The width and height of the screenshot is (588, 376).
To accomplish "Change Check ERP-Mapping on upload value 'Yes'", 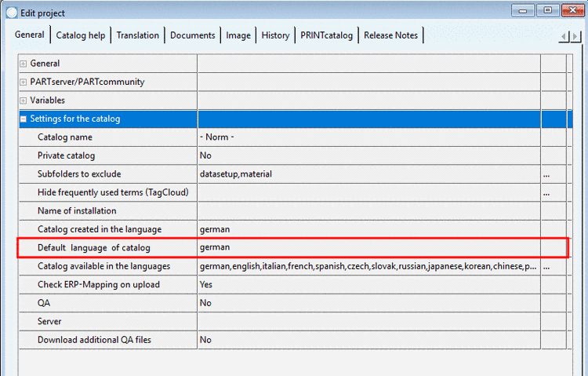I will point(369,284).
